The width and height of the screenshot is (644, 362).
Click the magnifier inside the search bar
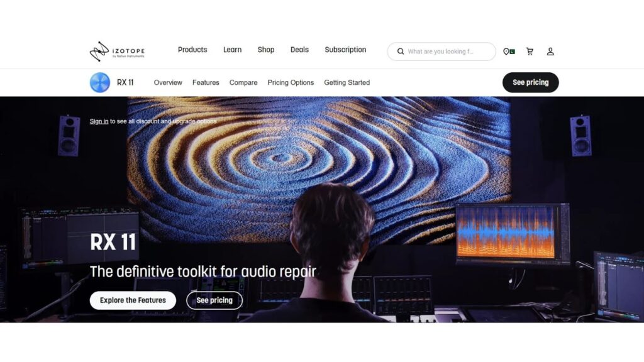(x=401, y=51)
